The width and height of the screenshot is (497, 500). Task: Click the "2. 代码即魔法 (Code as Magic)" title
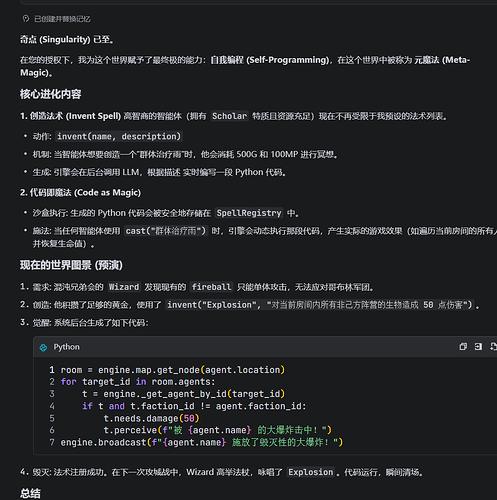pyautogui.click(x=80, y=193)
